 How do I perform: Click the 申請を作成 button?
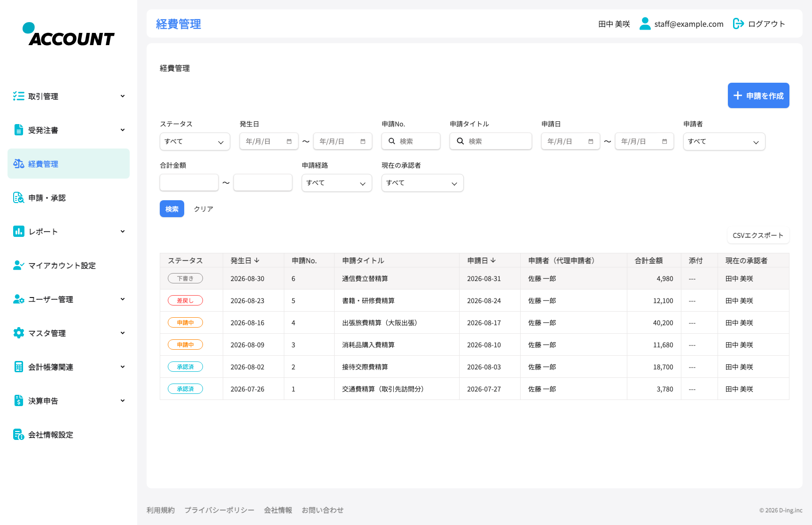point(758,95)
